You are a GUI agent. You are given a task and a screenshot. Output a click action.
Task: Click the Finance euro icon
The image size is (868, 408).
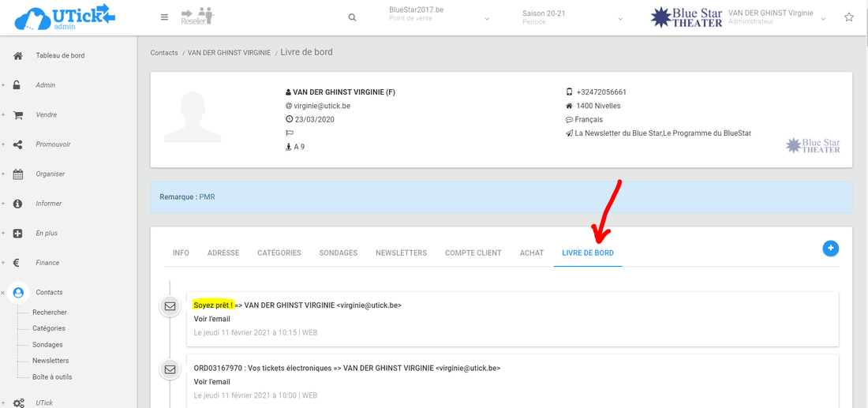click(x=18, y=263)
